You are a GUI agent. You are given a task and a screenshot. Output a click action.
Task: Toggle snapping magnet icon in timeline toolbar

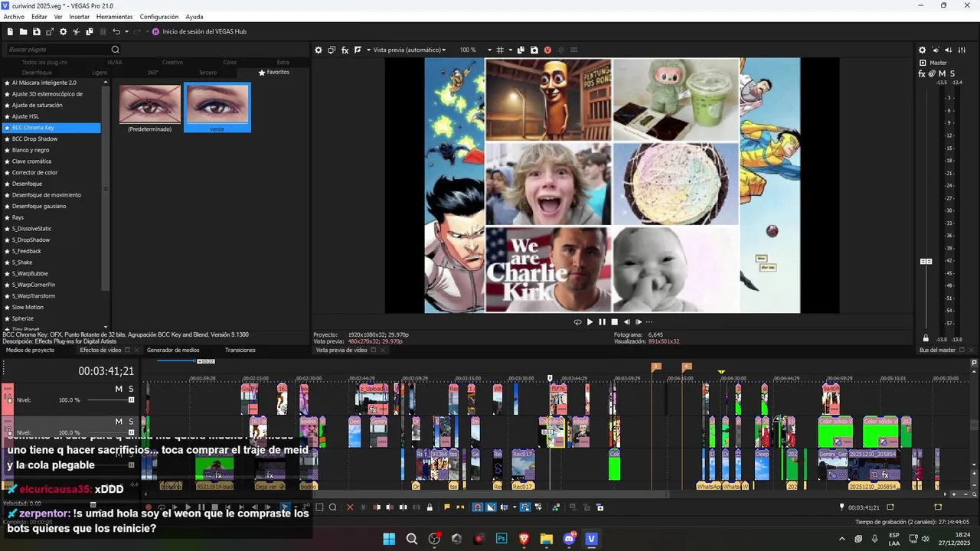click(477, 507)
